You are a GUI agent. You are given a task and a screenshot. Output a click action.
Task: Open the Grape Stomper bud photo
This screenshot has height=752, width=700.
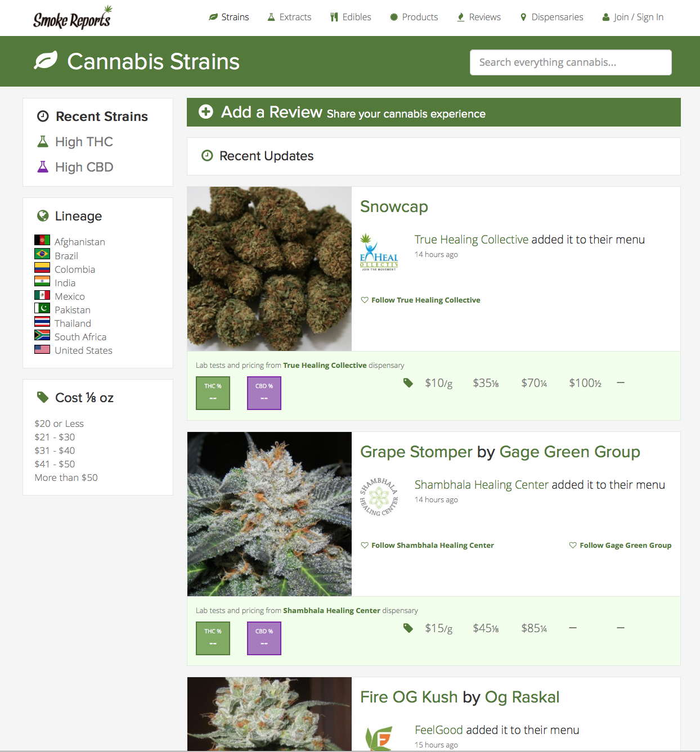[270, 514]
